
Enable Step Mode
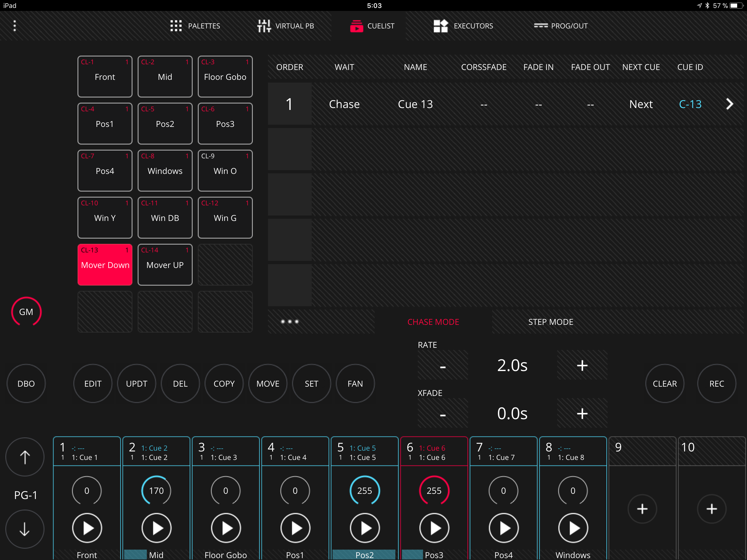coord(550,322)
